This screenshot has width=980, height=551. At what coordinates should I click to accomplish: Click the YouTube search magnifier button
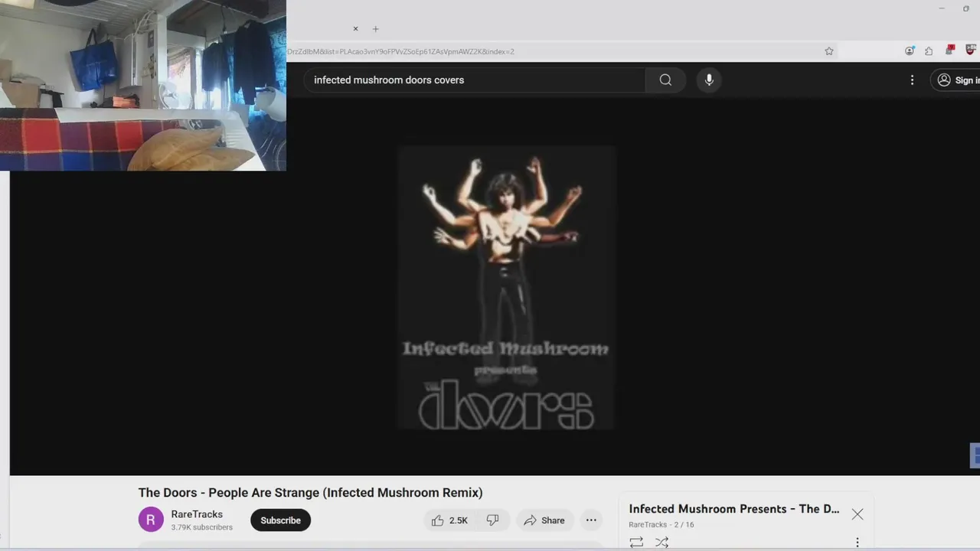665,80
